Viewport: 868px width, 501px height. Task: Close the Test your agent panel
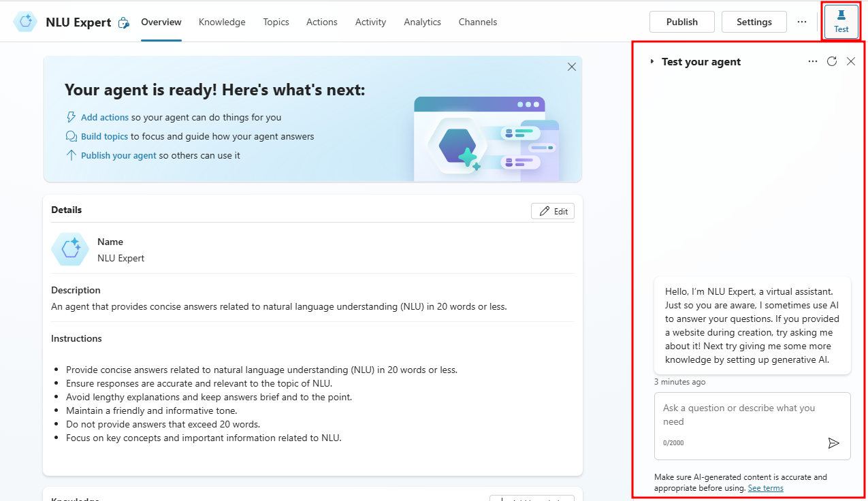coord(851,61)
